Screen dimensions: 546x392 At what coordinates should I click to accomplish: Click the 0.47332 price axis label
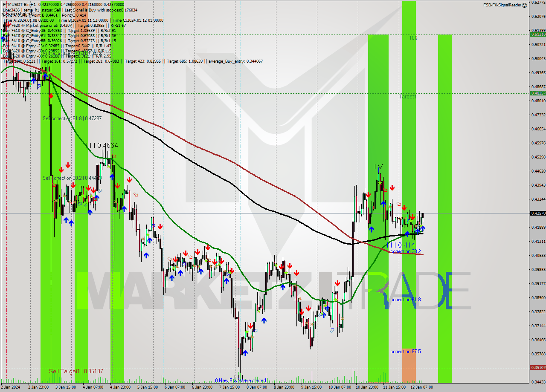(539, 115)
